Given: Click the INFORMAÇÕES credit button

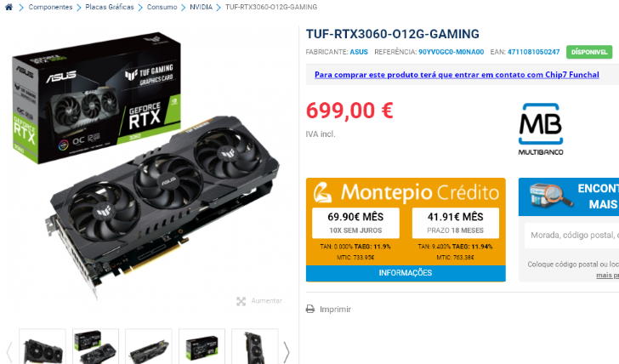Looking at the screenshot, I should 406,273.
